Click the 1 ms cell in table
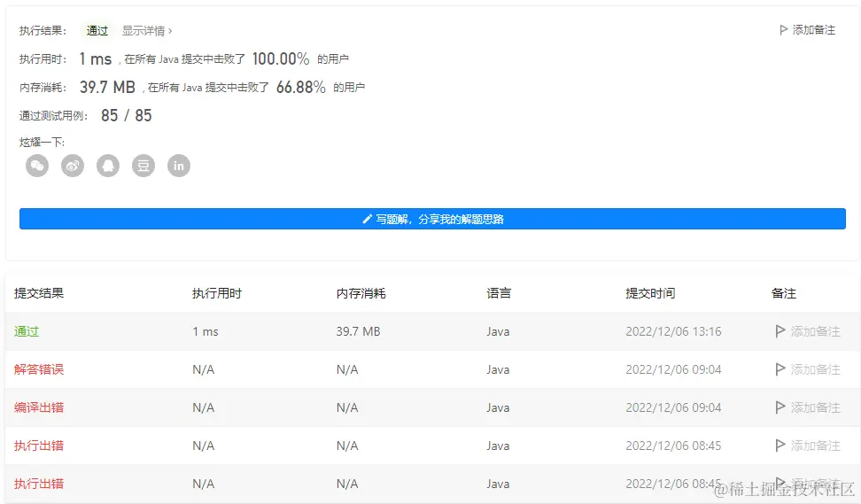The width and height of the screenshot is (861, 504). click(206, 331)
